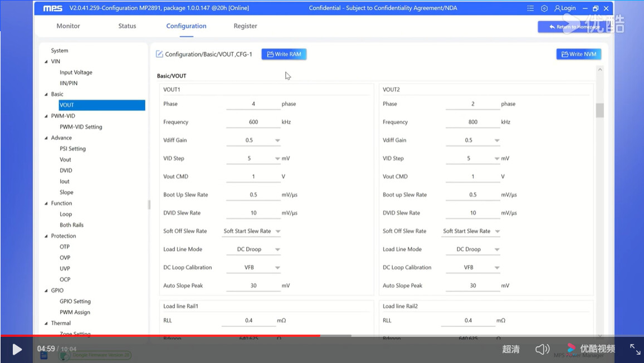Click the VOUT1 Frequency input field
644x363 pixels.
pos(253,122)
